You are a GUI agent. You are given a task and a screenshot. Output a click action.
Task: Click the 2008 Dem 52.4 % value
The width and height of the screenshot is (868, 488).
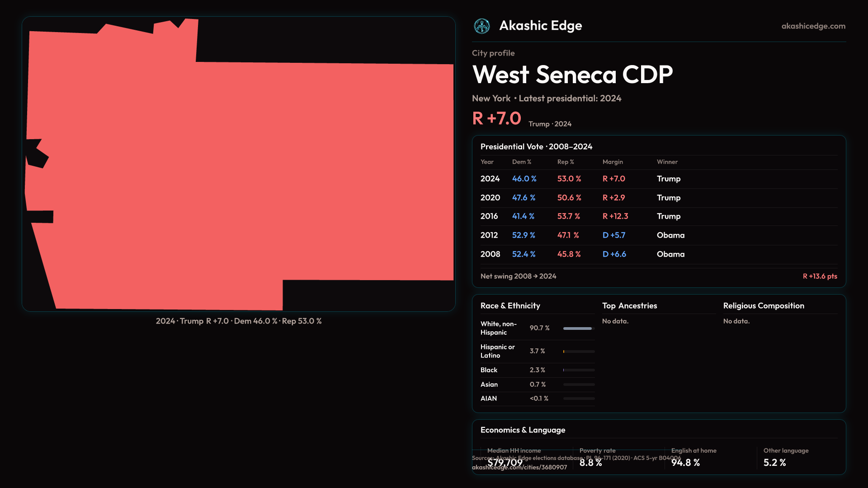(x=524, y=254)
